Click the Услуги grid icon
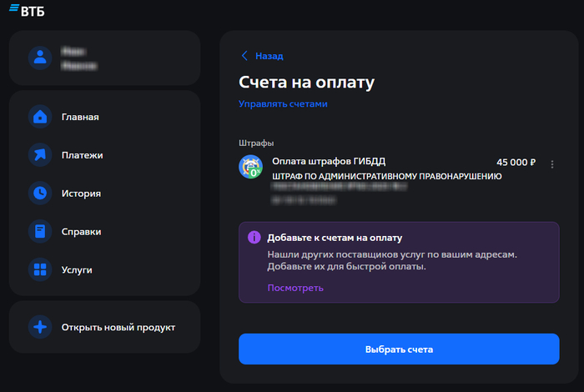 40,270
